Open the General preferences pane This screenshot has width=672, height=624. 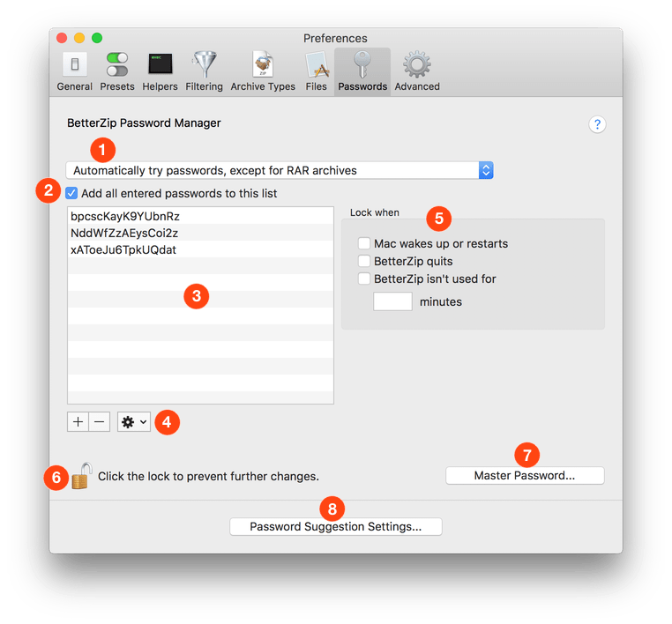point(75,71)
